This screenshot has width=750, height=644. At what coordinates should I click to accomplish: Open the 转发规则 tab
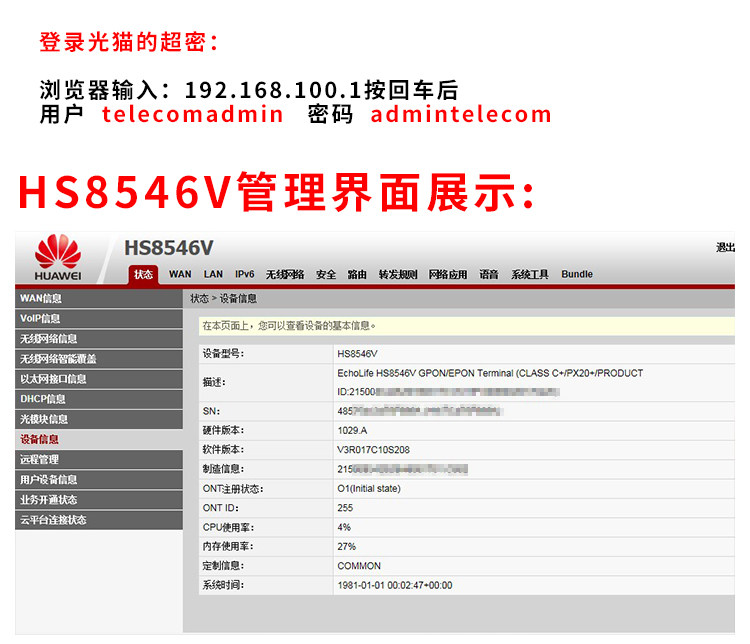pyautogui.click(x=398, y=274)
